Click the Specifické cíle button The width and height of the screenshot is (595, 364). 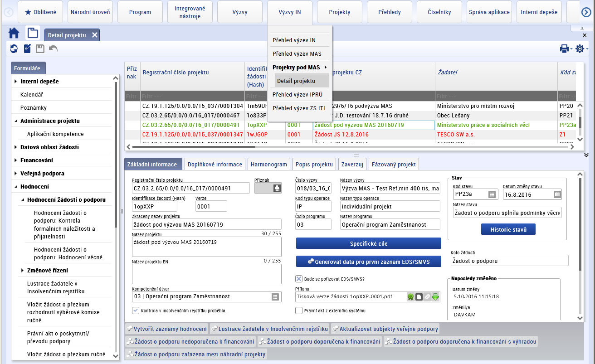point(369,243)
